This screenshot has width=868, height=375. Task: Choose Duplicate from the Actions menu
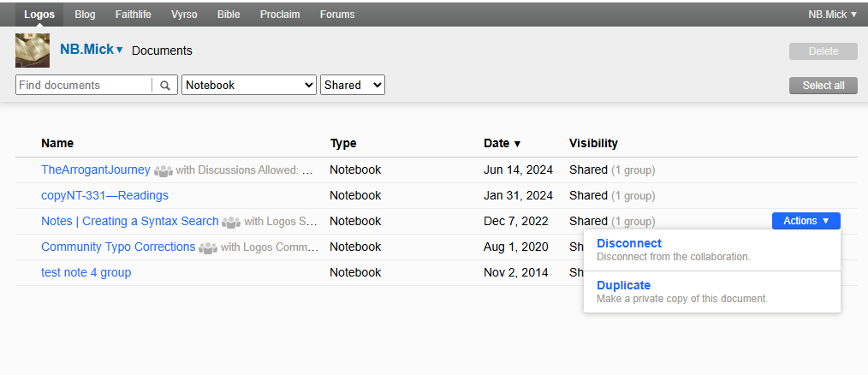(x=712, y=292)
